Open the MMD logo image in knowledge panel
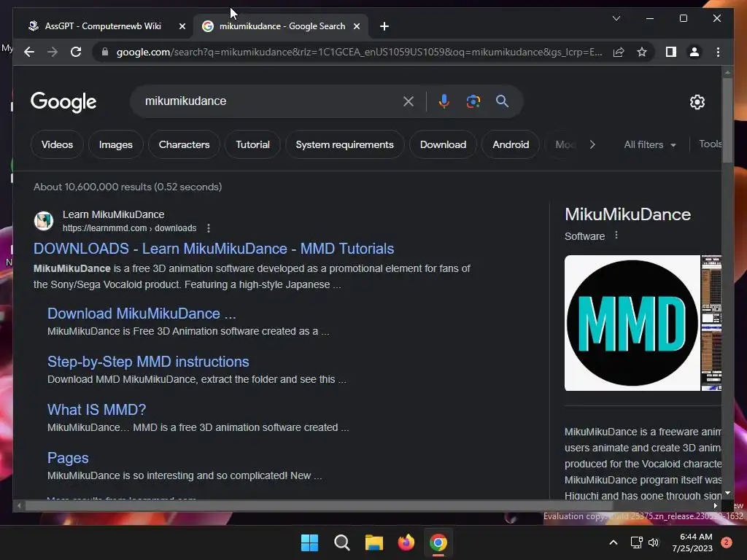The height and width of the screenshot is (560, 747). [x=632, y=323]
